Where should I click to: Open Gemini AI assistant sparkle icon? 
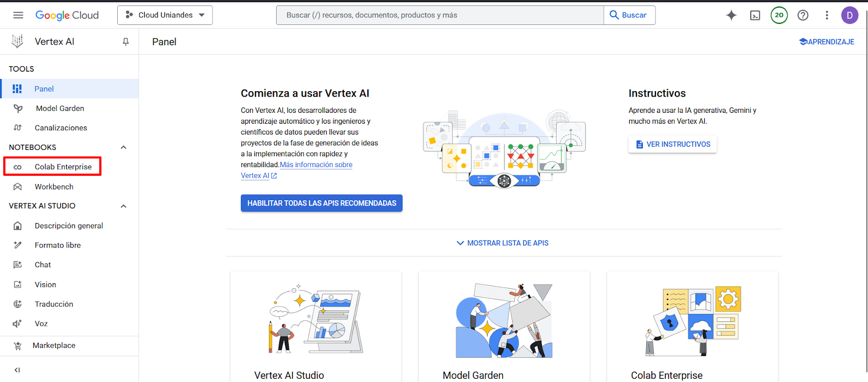point(731,15)
